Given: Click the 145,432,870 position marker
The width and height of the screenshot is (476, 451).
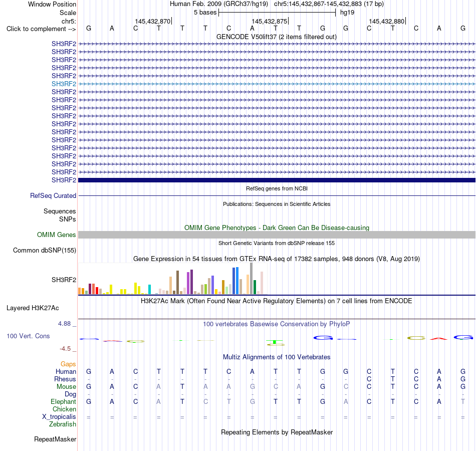Looking at the screenshot, I should click(x=153, y=21).
